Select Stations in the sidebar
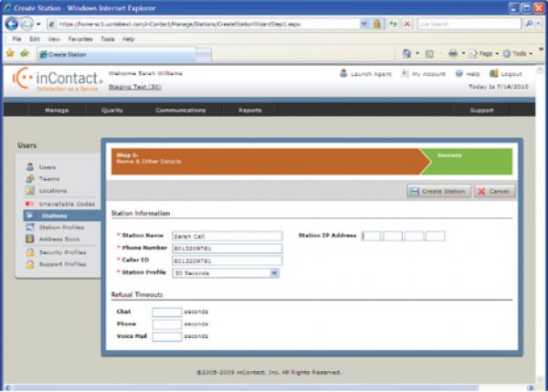The height and width of the screenshot is (392, 548). (x=61, y=216)
